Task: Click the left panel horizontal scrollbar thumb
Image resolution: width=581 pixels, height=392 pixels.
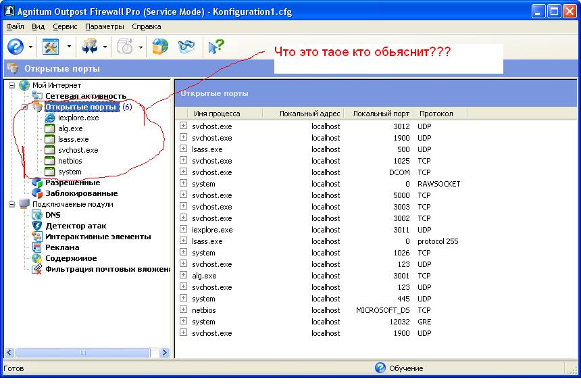Action: coord(83,352)
